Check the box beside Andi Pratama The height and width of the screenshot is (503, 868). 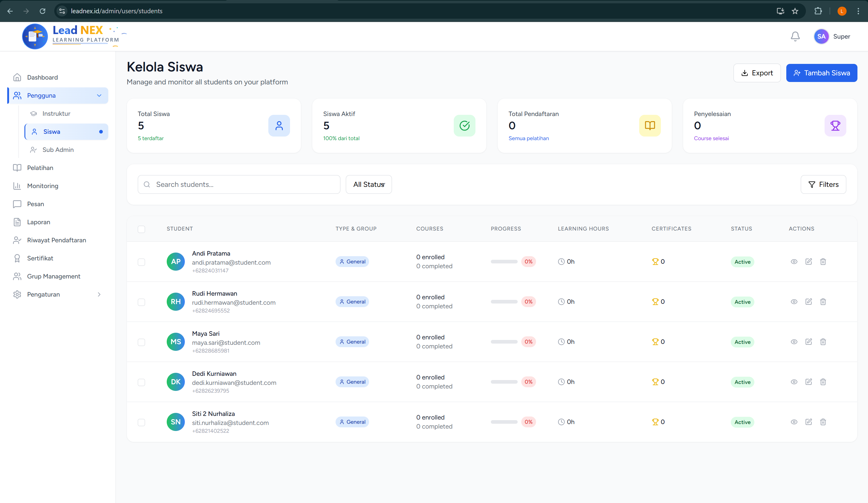tap(141, 262)
